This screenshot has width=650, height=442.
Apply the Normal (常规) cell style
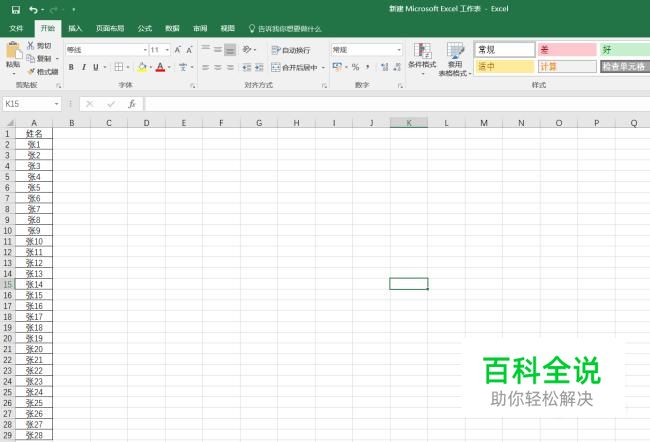coord(505,50)
